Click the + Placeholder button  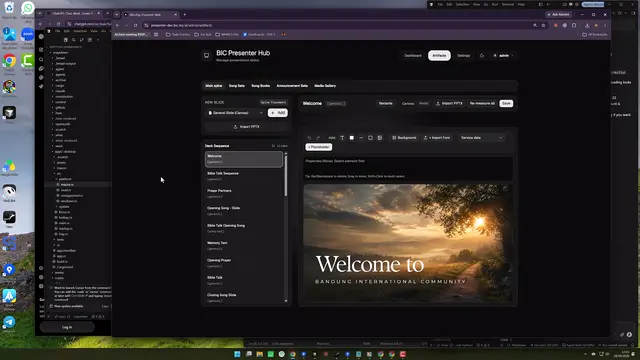[x=319, y=147]
